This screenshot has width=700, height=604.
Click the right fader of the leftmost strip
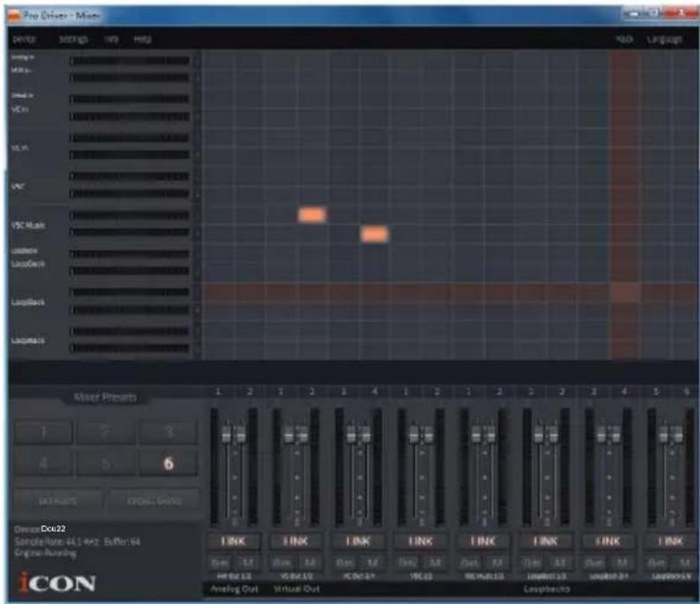tap(241, 434)
